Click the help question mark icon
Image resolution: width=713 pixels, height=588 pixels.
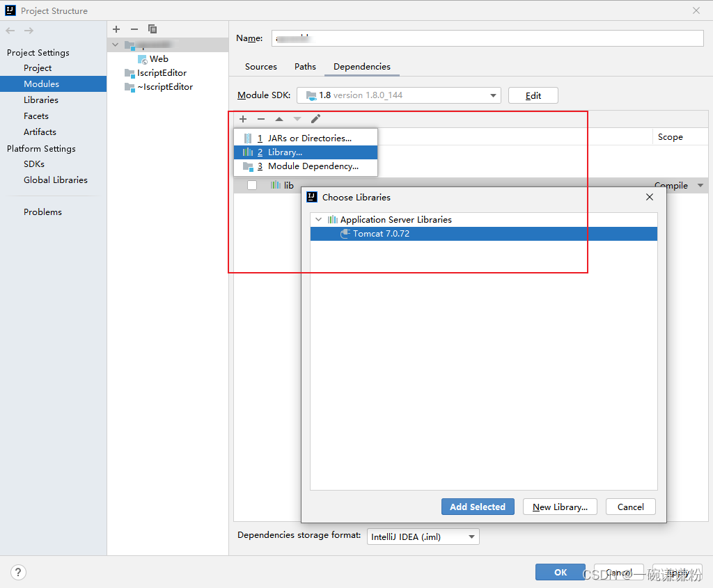click(x=18, y=572)
